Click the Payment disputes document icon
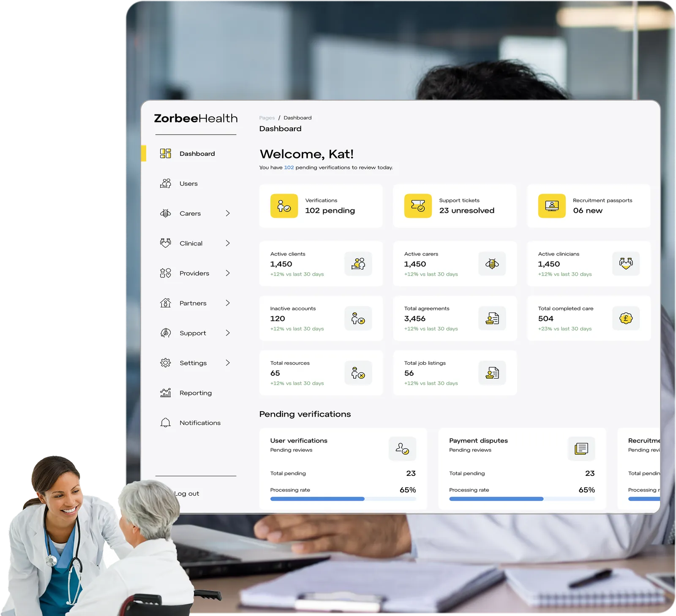The image size is (676, 616). [581, 448]
